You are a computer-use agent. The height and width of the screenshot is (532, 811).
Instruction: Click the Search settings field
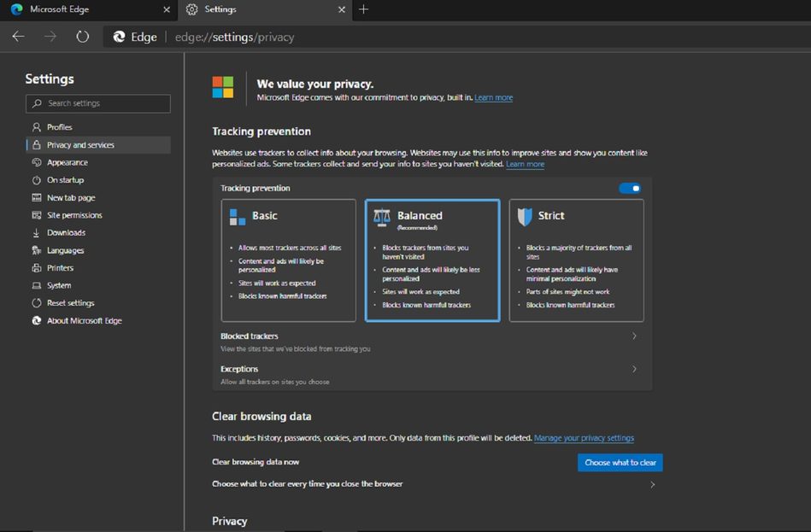tap(97, 103)
